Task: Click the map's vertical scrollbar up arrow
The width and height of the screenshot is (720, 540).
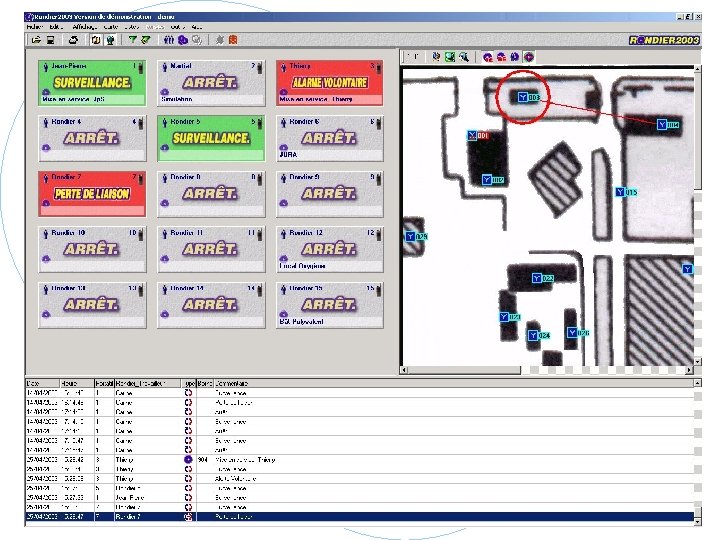Action: [x=697, y=69]
